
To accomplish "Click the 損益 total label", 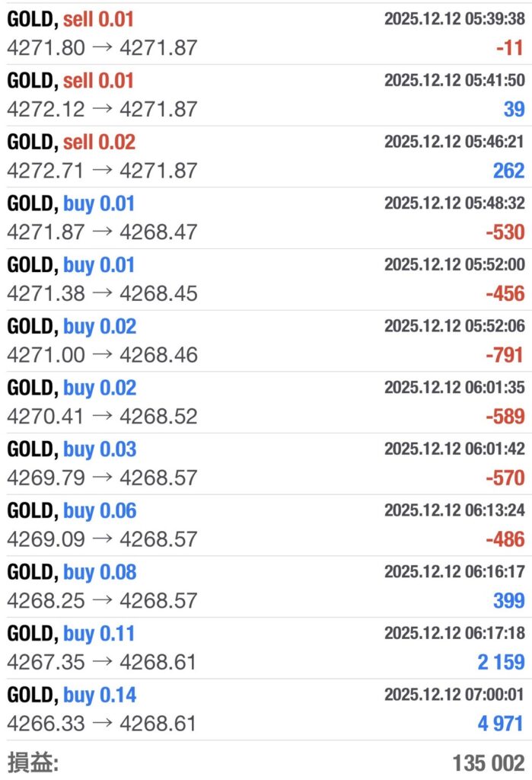I will pyautogui.click(x=33, y=762).
